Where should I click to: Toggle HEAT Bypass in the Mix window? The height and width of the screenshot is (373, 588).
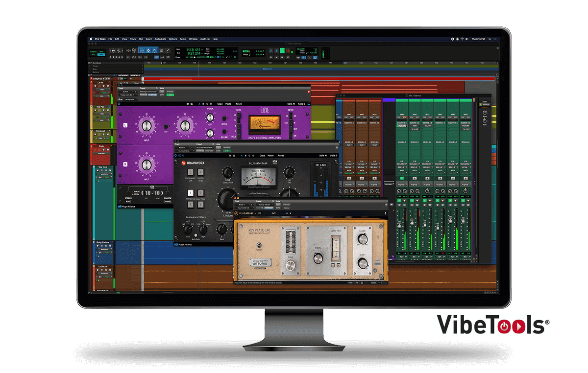pos(486,105)
